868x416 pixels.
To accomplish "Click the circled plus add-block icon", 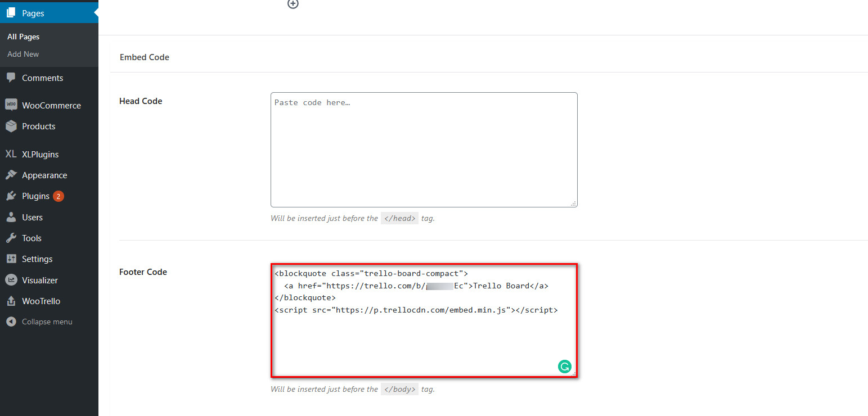I will [x=293, y=3].
